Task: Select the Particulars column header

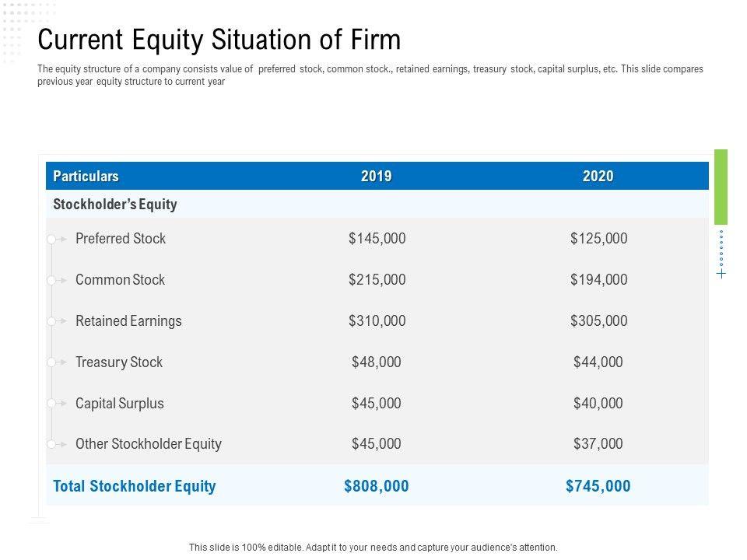Action: [x=86, y=177]
